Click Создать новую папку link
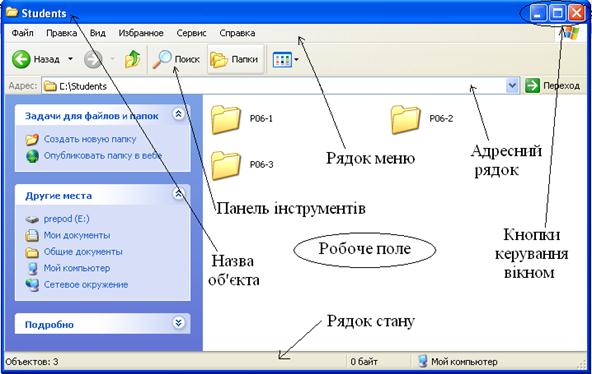This screenshot has width=592, height=374. point(90,139)
